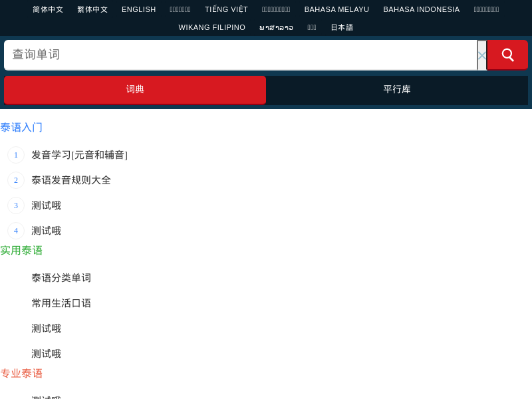This screenshot has width=532, height=399.
Task: Switch to BAHASA MELAYU
Action: 336,9
